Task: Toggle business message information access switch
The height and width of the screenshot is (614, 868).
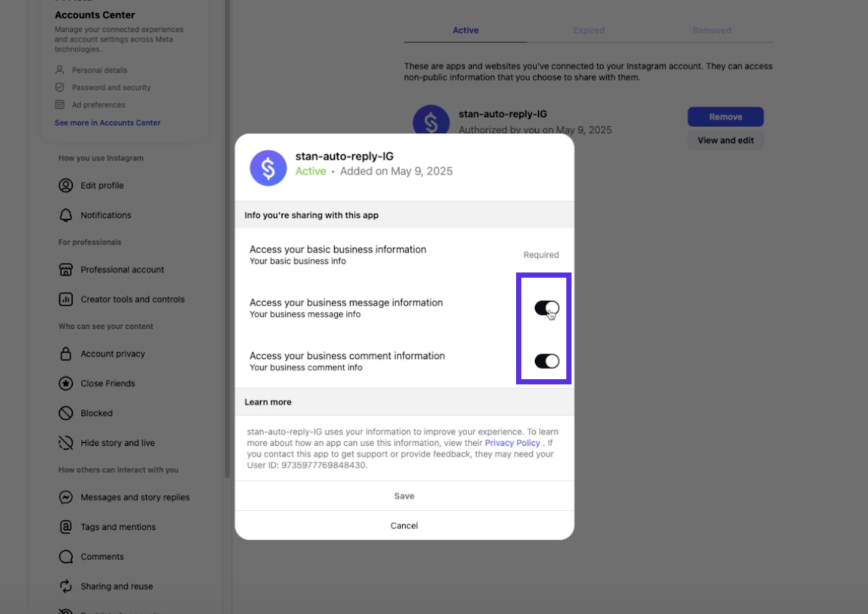Action: click(x=546, y=308)
